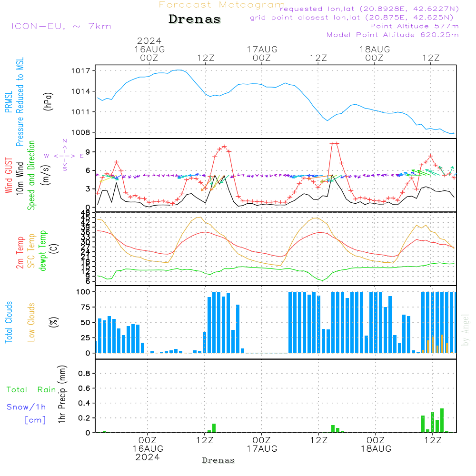
Task: Click the 1008 pressure axis value
Action: pos(81,132)
